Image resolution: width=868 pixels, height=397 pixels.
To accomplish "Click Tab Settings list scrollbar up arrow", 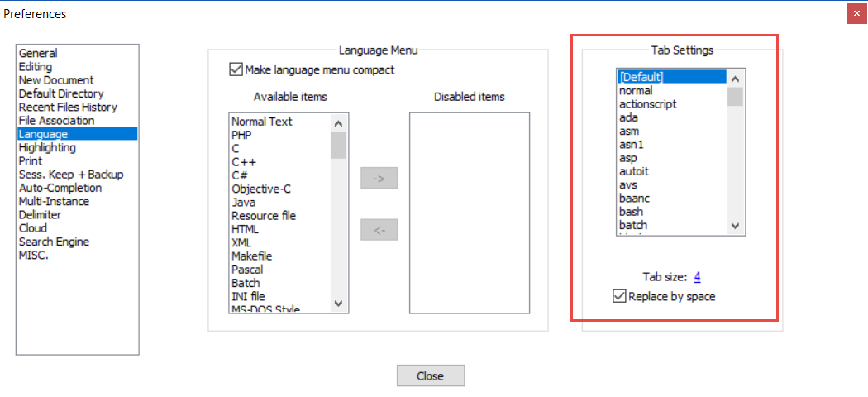I will tap(735, 79).
